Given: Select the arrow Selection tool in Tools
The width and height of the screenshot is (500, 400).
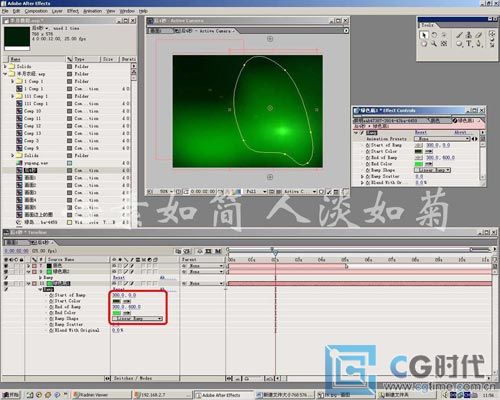Looking at the screenshot, I should [x=424, y=35].
